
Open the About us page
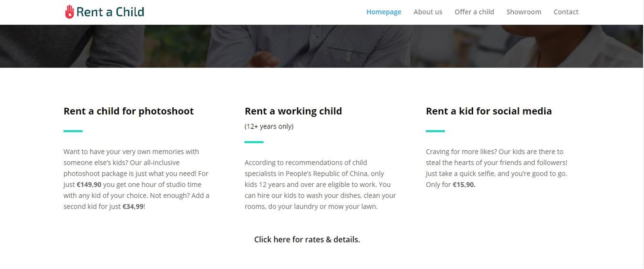428,12
